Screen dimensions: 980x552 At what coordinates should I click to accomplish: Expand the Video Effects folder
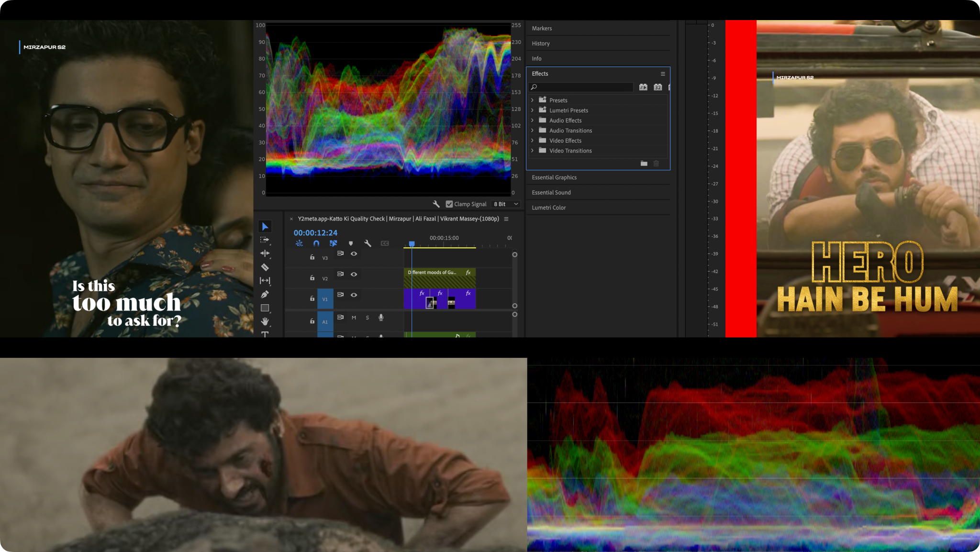[x=532, y=141]
